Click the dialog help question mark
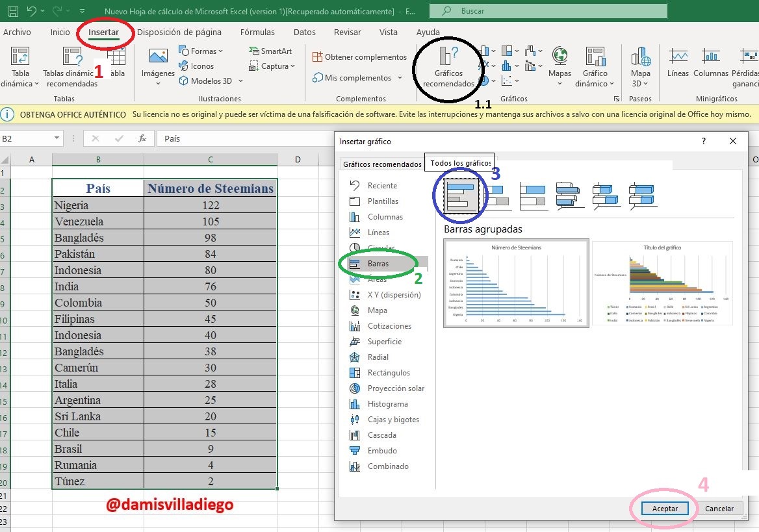 click(703, 141)
